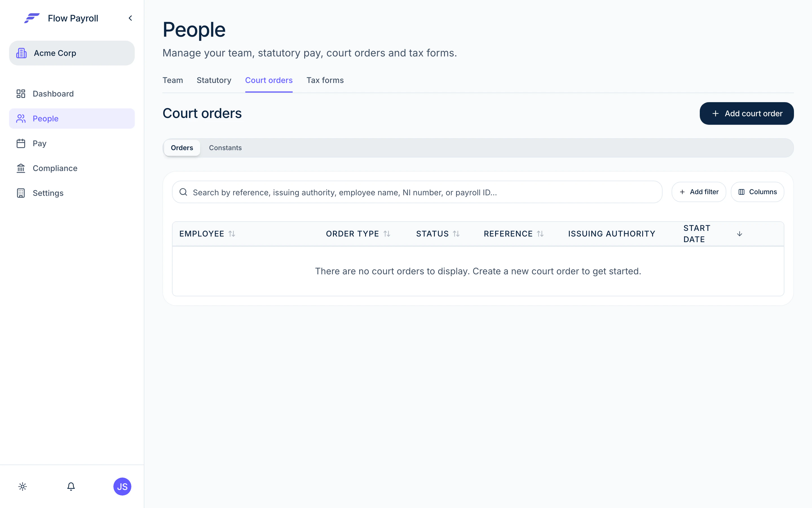Click the Flow Payroll logo icon
Screen dimensions: 812x508
pyautogui.click(x=32, y=18)
